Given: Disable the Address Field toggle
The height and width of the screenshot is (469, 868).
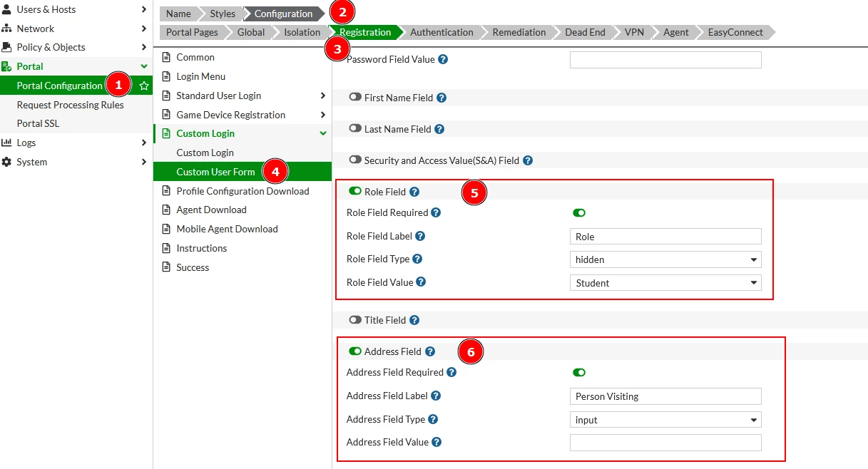Looking at the screenshot, I should tap(355, 351).
